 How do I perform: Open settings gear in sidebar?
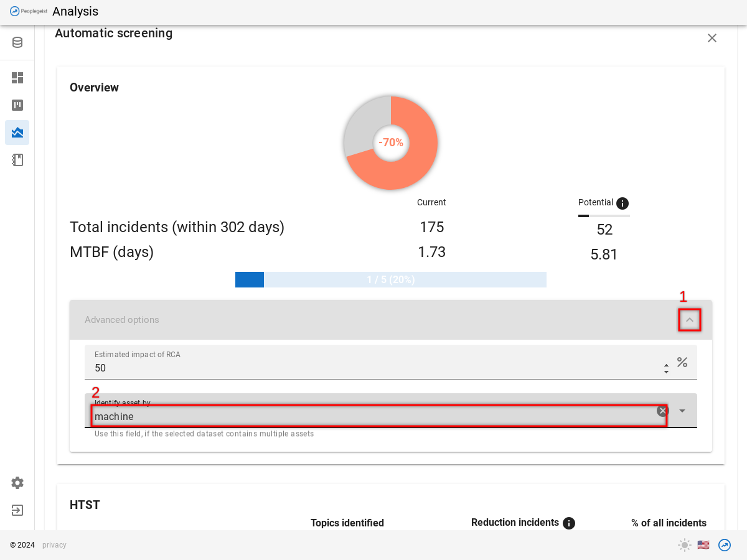[x=17, y=483]
